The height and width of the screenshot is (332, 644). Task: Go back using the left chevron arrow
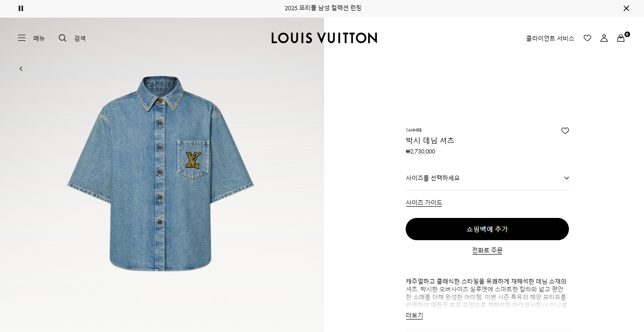pyautogui.click(x=21, y=69)
